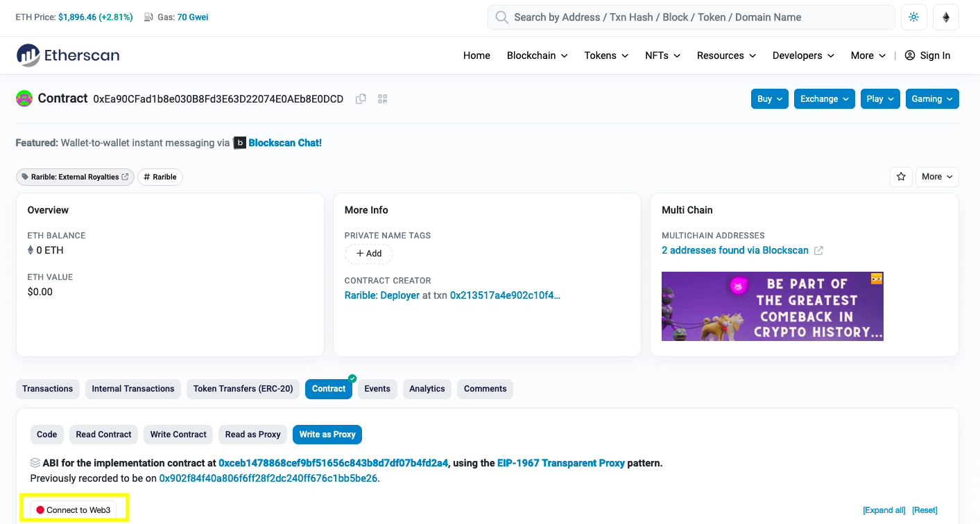Open the Tokens menu
980x524 pixels.
click(606, 55)
